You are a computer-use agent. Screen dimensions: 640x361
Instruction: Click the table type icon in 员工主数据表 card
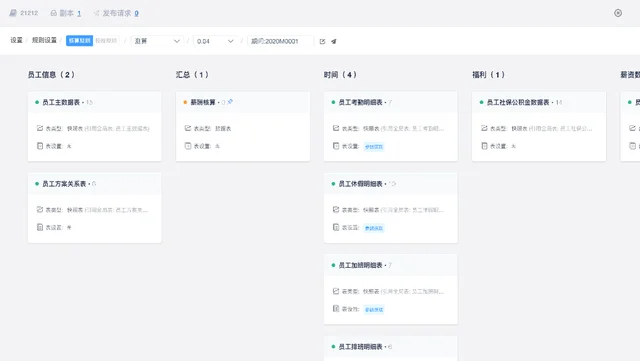[x=40, y=128]
